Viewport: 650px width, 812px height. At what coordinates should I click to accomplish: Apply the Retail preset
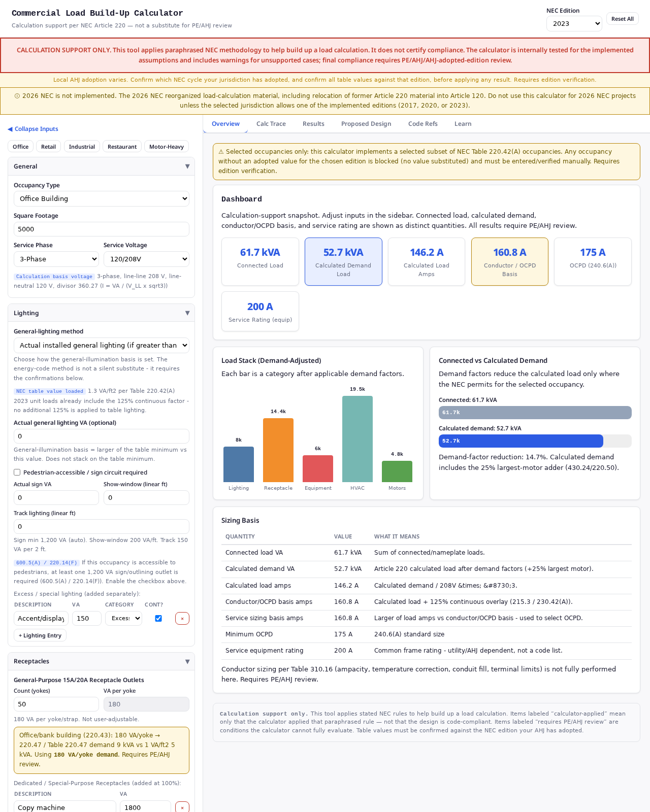[49, 147]
